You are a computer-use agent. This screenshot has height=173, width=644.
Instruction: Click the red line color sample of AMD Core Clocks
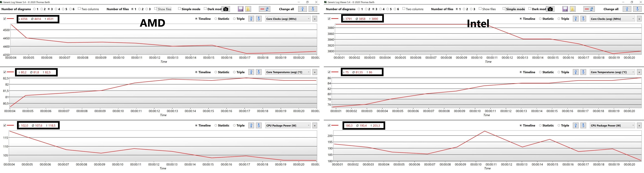point(11,19)
